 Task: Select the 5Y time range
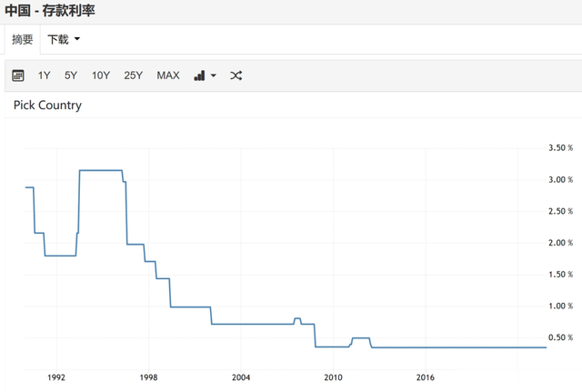71,75
